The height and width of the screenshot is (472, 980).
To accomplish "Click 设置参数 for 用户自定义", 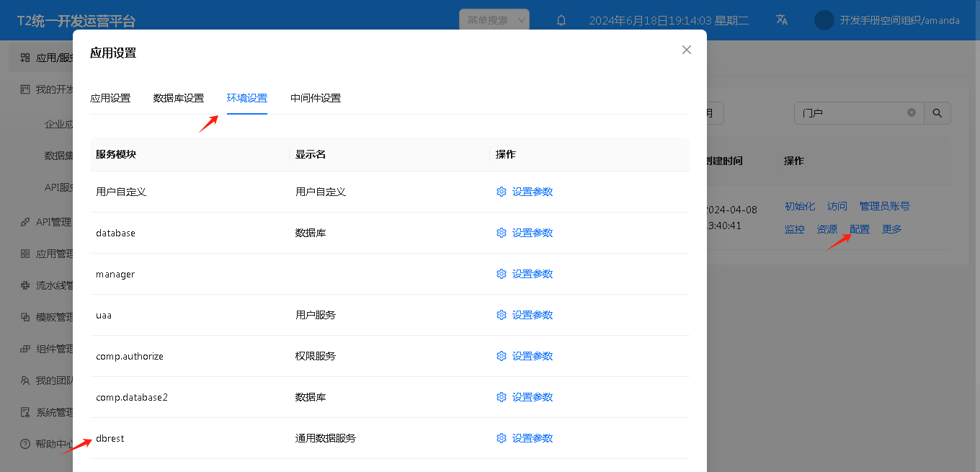I will coord(533,192).
